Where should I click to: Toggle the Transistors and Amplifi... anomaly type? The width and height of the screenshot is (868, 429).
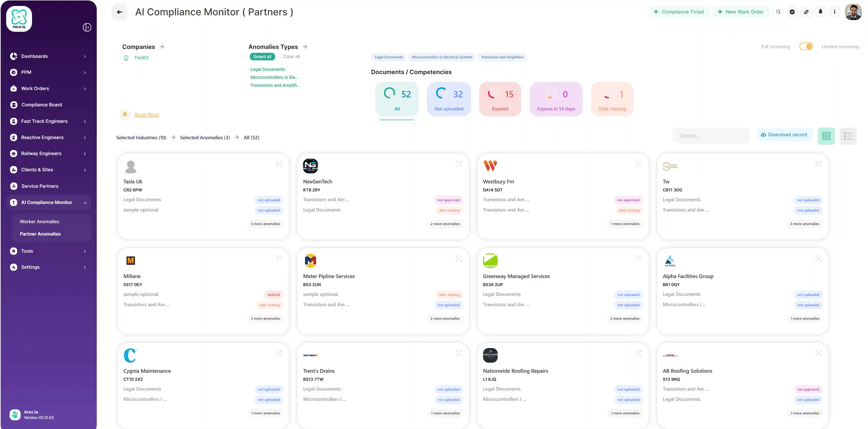pos(275,86)
